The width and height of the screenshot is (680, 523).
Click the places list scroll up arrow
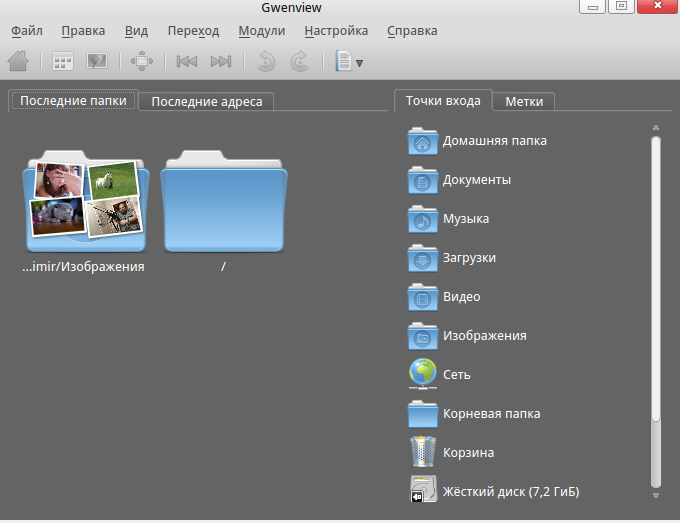click(x=656, y=127)
